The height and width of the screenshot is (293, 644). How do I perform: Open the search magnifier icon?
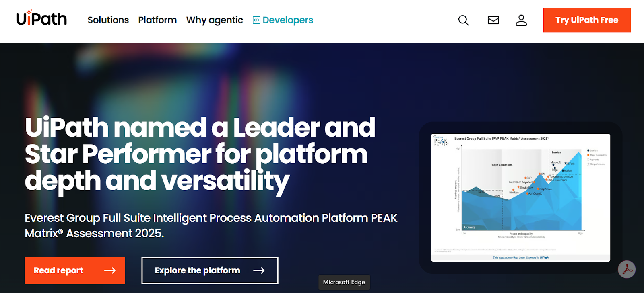464,20
